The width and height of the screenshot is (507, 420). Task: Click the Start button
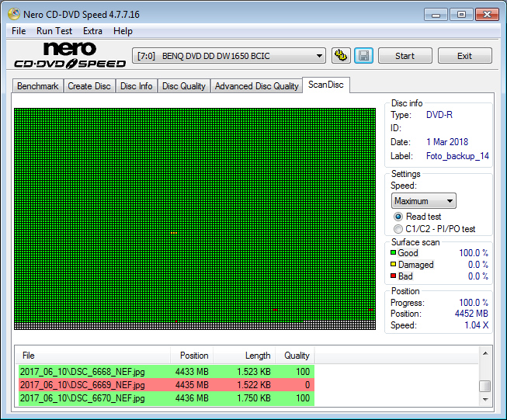tap(405, 56)
